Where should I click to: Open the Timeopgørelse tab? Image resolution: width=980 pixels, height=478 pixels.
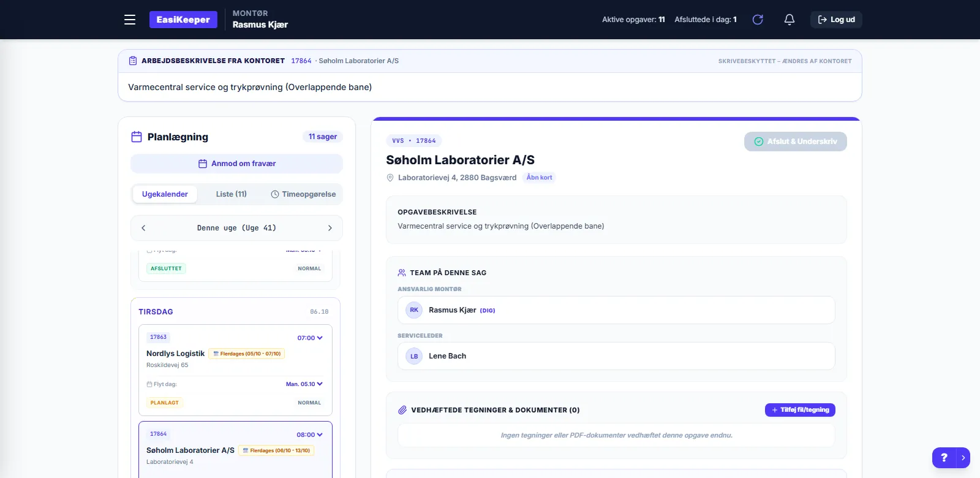303,194
